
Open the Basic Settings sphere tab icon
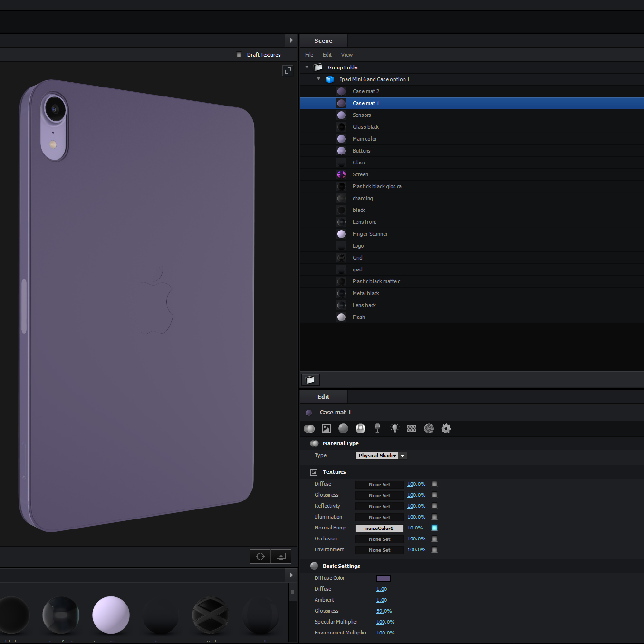tap(343, 429)
